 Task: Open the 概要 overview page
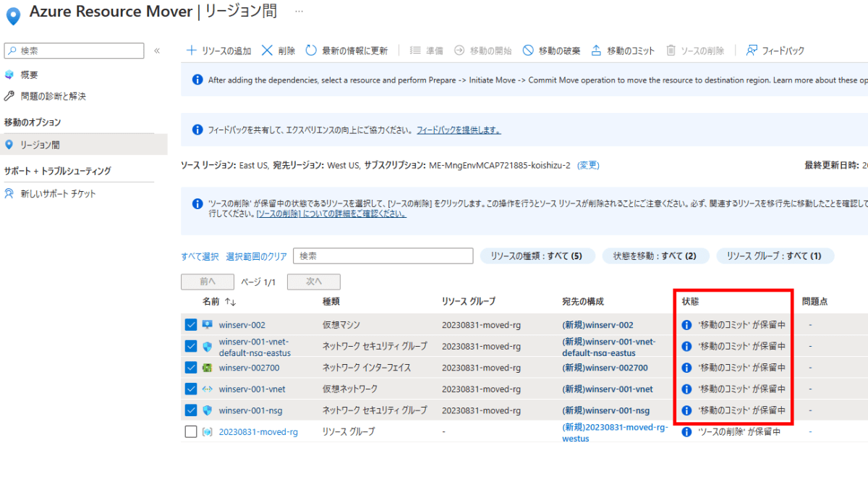[29, 75]
